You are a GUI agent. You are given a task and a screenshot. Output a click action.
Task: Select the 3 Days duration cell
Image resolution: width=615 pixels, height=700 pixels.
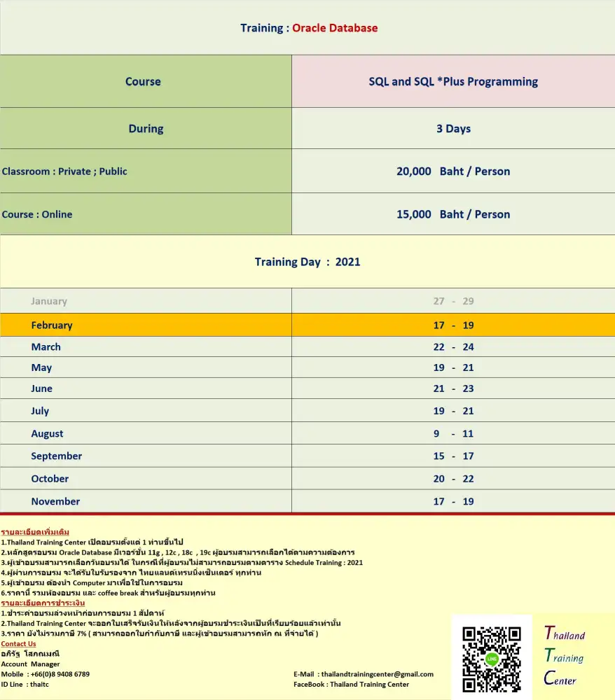click(x=453, y=129)
